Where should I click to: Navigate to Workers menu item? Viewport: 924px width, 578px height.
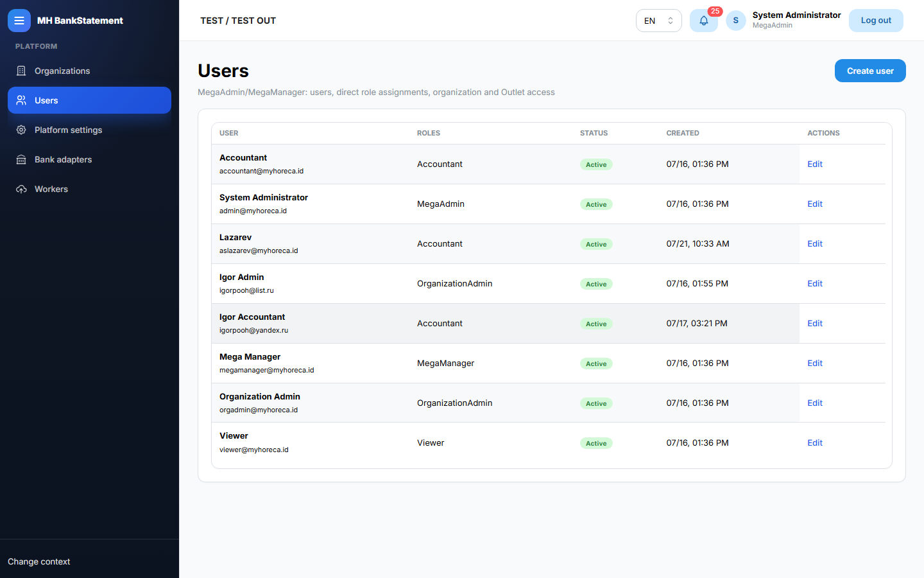89,189
